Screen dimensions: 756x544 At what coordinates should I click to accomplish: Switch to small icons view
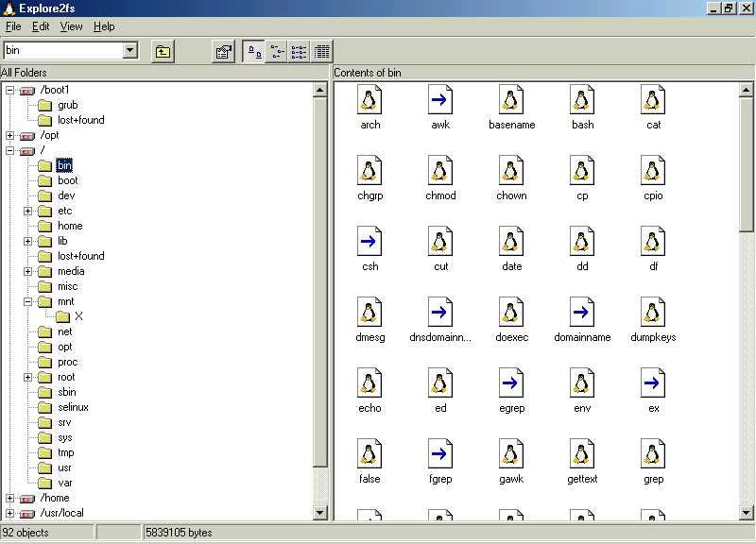click(x=276, y=51)
